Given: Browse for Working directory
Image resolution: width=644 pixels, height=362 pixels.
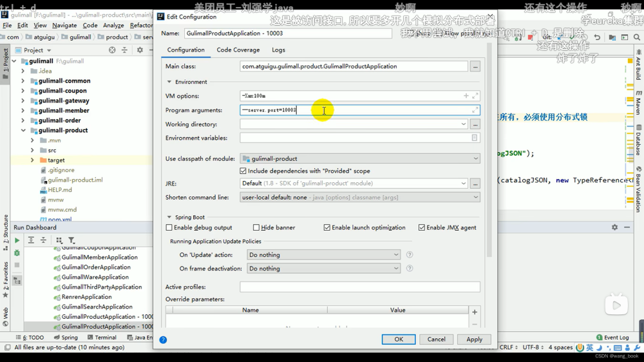Looking at the screenshot, I should tap(475, 124).
